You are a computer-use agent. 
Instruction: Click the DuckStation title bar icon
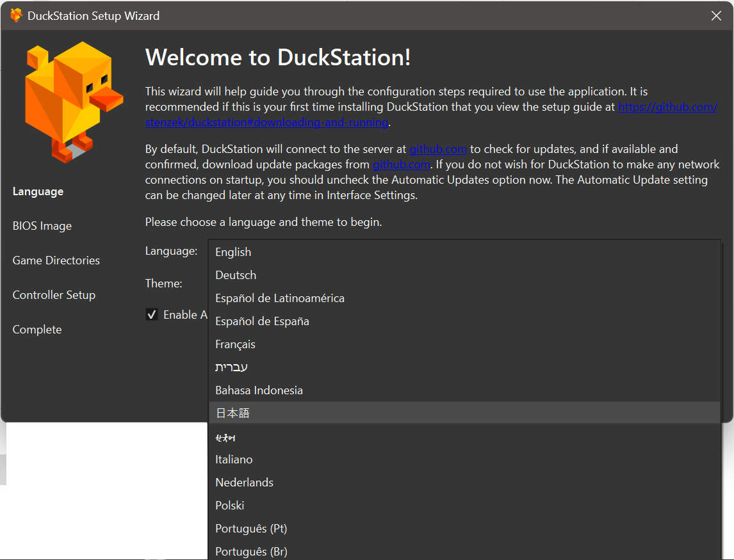point(17,15)
